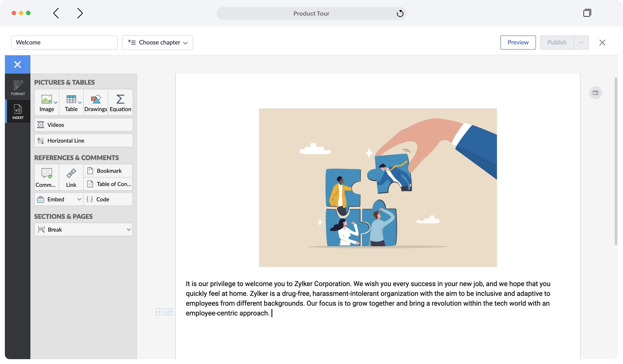Add a Link to the document
This screenshot has width=623, height=364.
(x=71, y=177)
